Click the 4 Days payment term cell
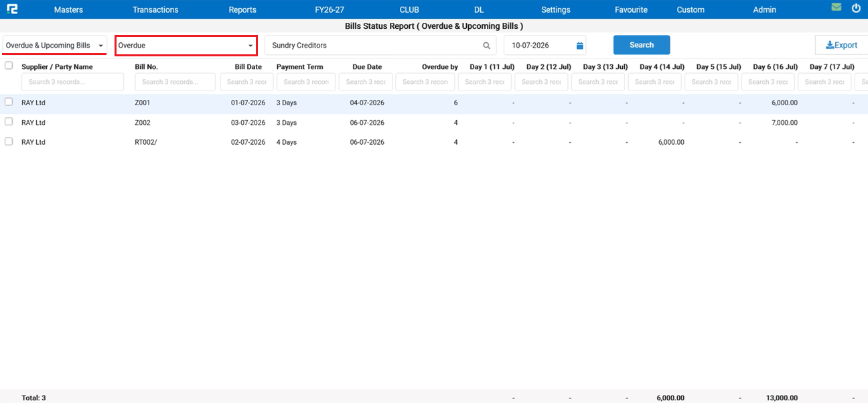 coord(287,142)
